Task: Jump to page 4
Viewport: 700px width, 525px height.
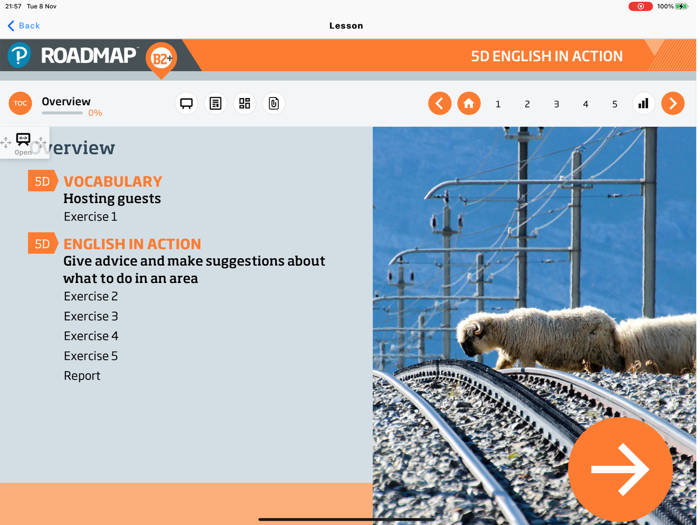Action: click(585, 104)
